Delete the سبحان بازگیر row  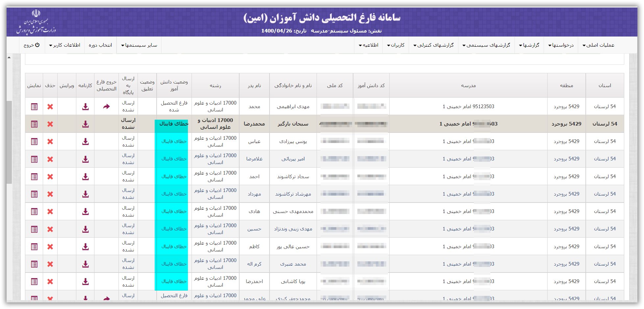pyautogui.click(x=50, y=124)
